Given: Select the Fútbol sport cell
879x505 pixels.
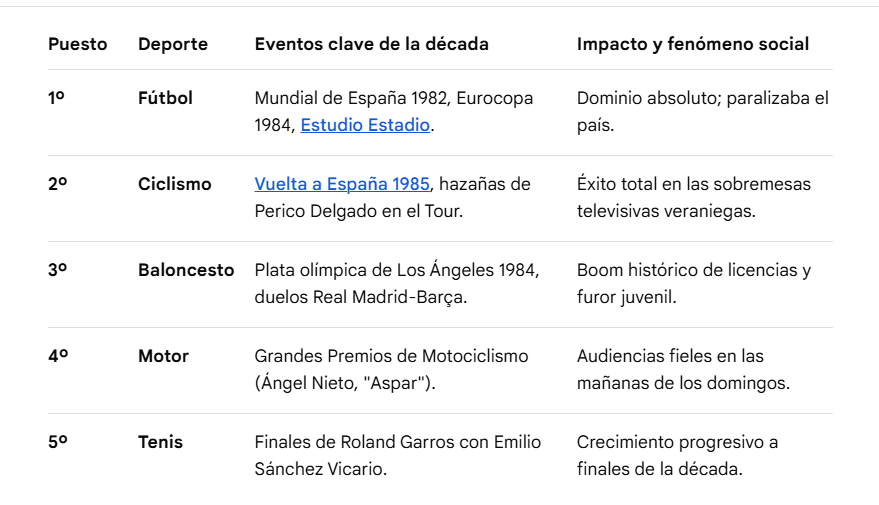Looking at the screenshot, I should pos(165,98).
